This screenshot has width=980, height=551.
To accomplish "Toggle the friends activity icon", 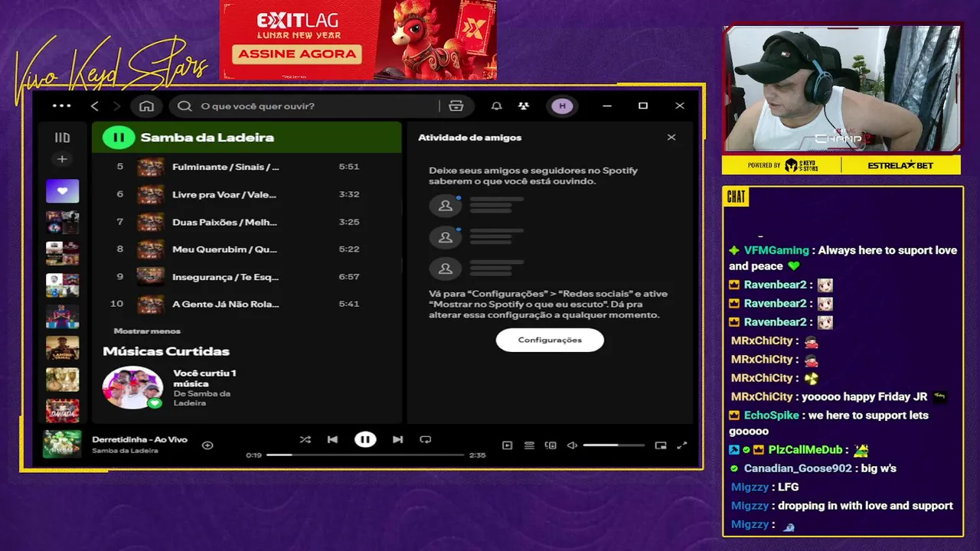I will [x=523, y=106].
